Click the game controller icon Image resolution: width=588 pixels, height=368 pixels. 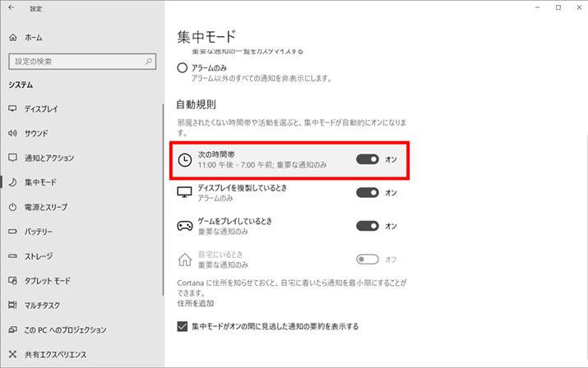[x=184, y=226]
